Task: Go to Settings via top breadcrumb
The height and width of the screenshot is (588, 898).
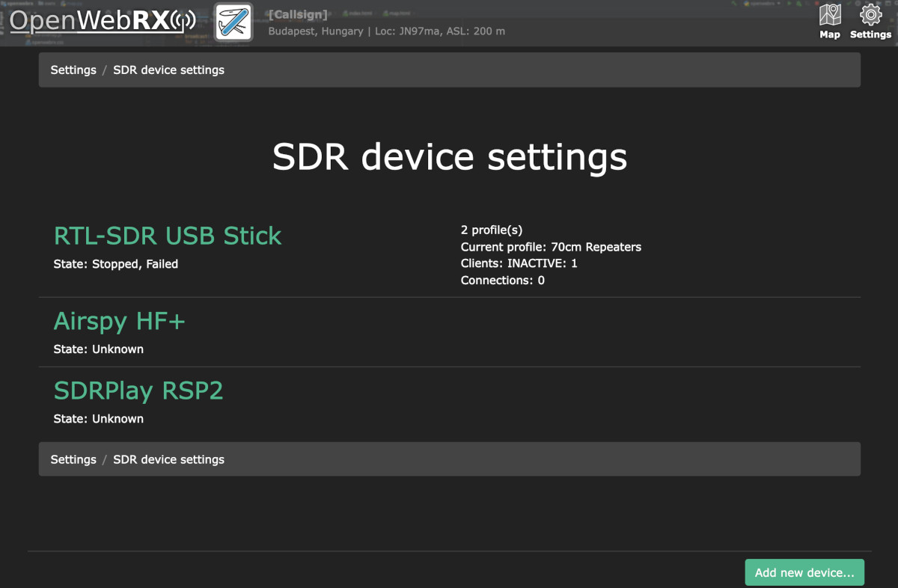Action: 73,70
